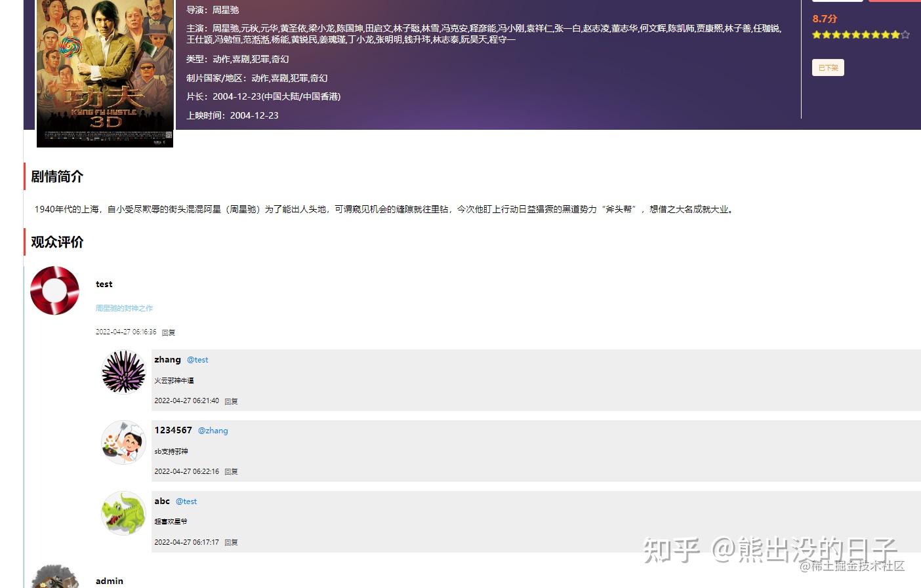This screenshot has width=921, height=588.
Task: Click the Kung Fu Hustle 3D movie poster
Action: (x=104, y=73)
